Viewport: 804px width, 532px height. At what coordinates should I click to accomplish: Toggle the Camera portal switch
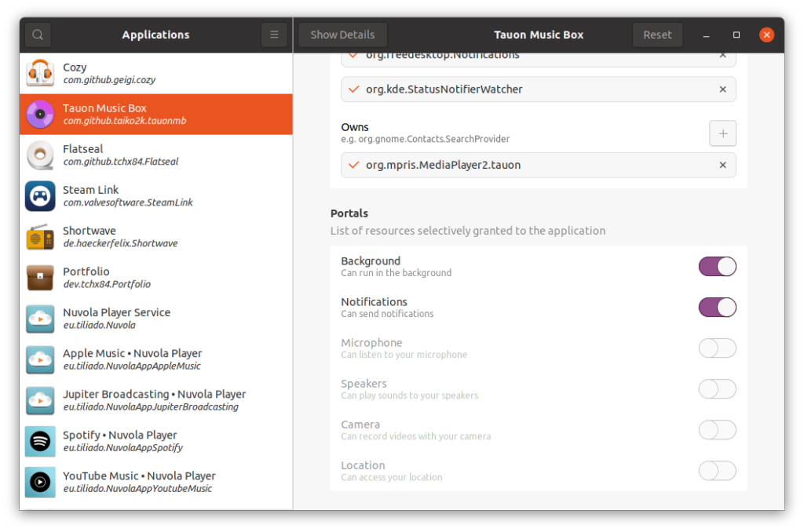717,430
